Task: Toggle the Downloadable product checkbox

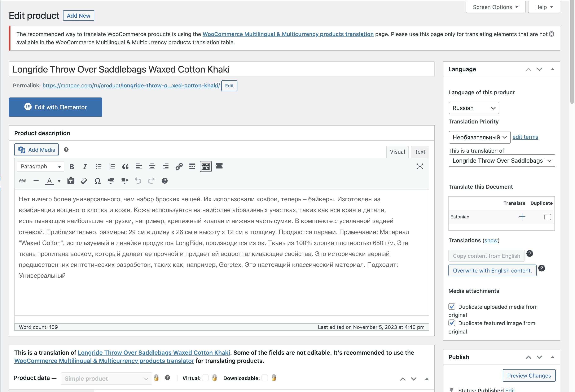Action: (264, 378)
